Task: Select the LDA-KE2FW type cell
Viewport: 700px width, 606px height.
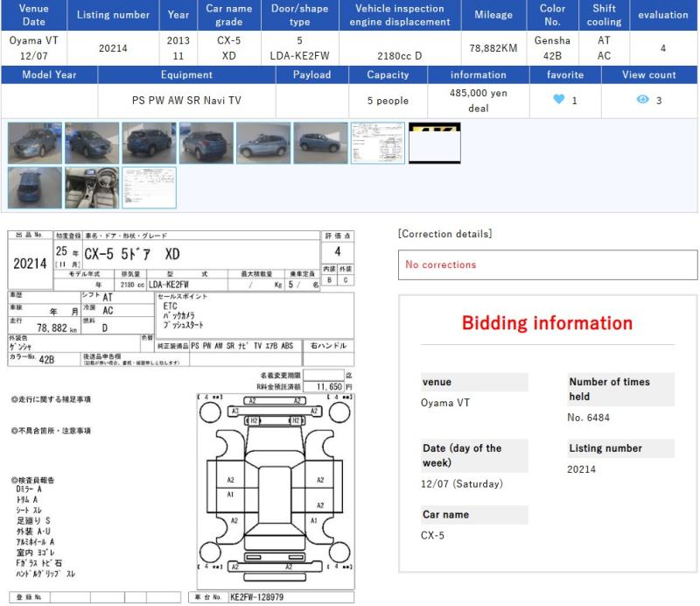Action: 299,48
